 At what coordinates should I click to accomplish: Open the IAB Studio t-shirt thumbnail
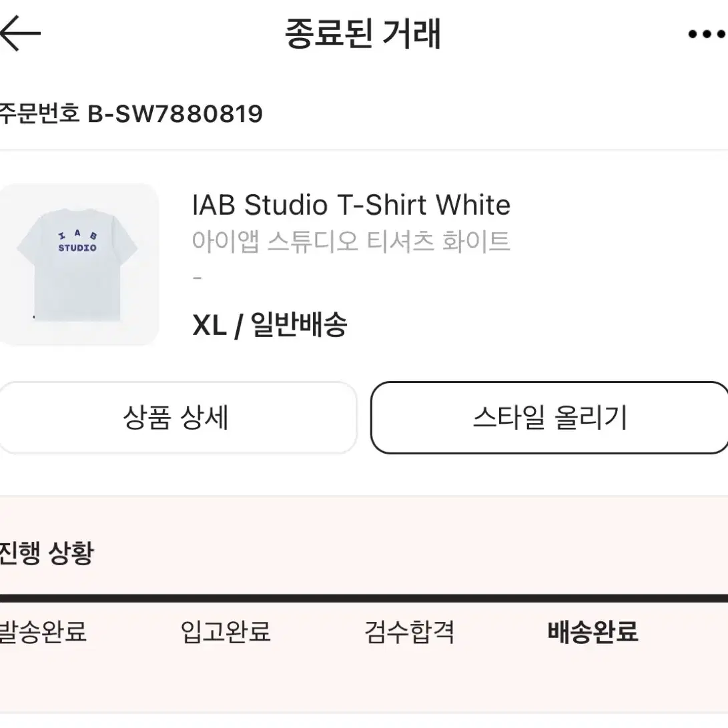[79, 264]
